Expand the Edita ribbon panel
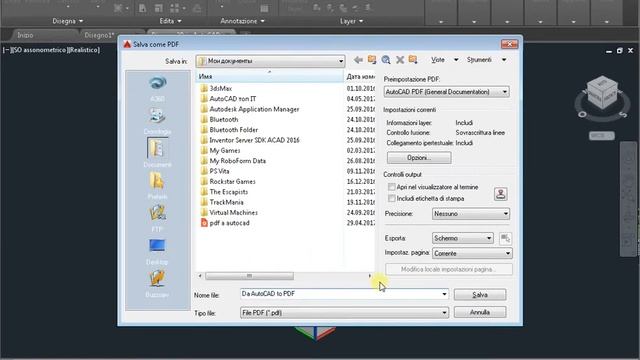The height and width of the screenshot is (360, 640). (171, 21)
